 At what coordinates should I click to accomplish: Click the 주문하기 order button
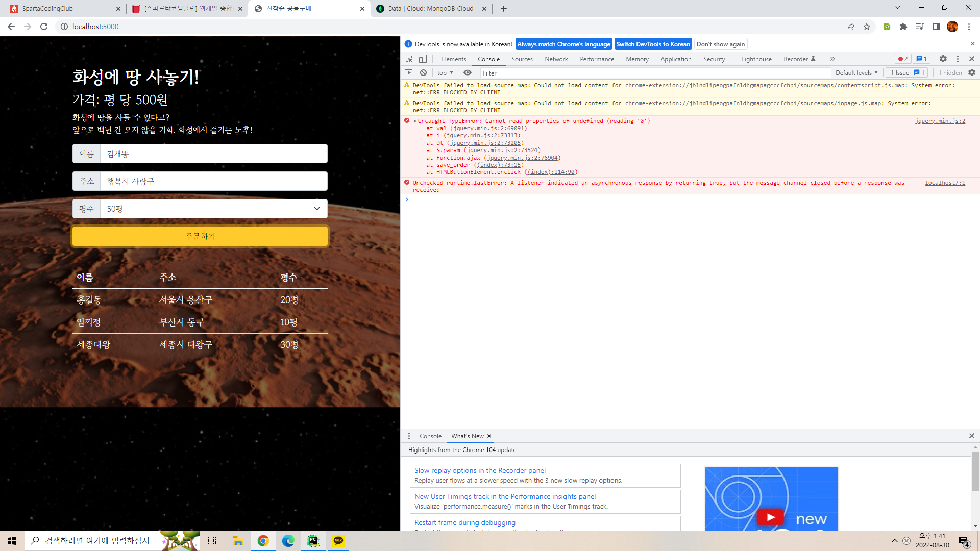coord(200,237)
